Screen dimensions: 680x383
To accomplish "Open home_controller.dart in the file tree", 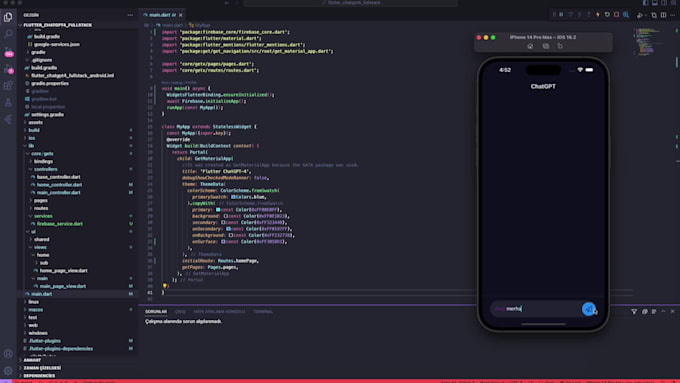I will tap(59, 185).
